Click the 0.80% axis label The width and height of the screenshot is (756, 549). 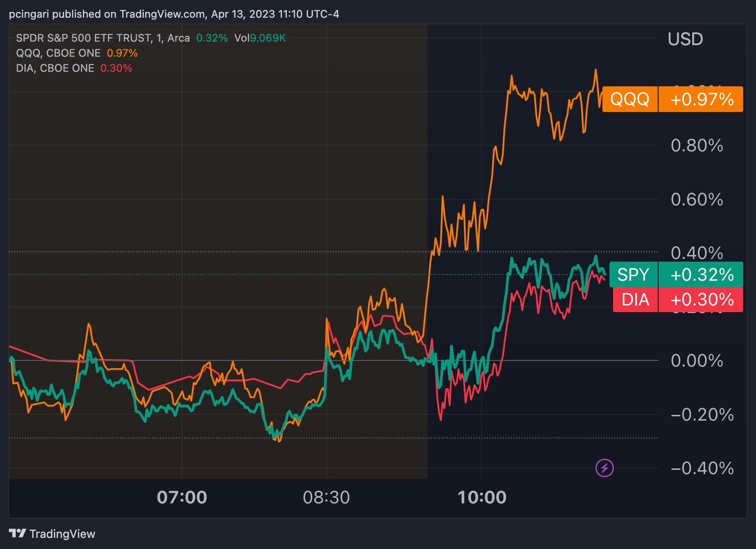697,145
